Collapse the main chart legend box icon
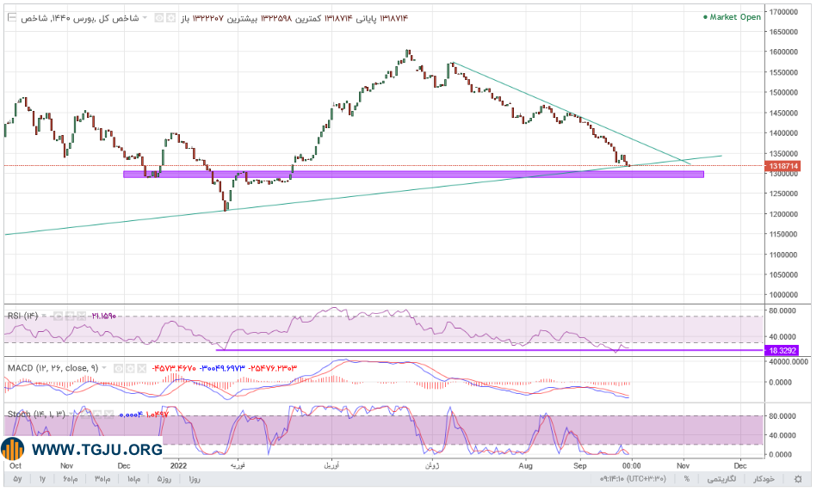Image resolution: width=829 pixels, height=504 pixels. 12,18
